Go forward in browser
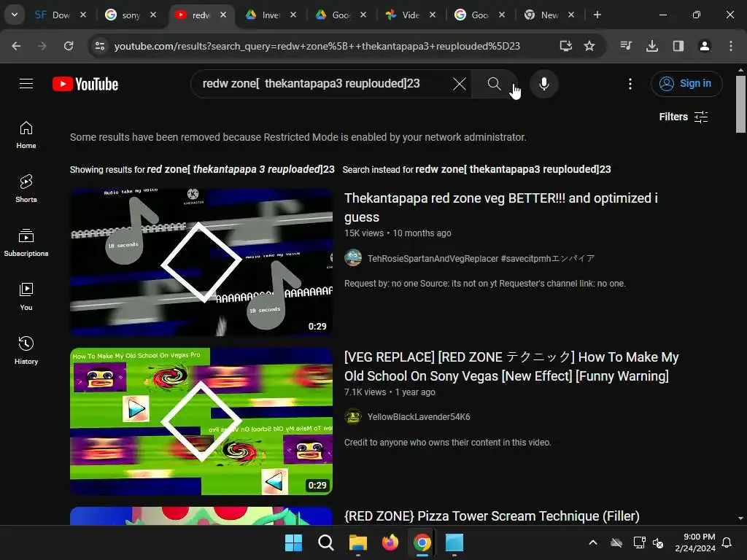The height and width of the screenshot is (560, 747). pyautogui.click(x=42, y=46)
